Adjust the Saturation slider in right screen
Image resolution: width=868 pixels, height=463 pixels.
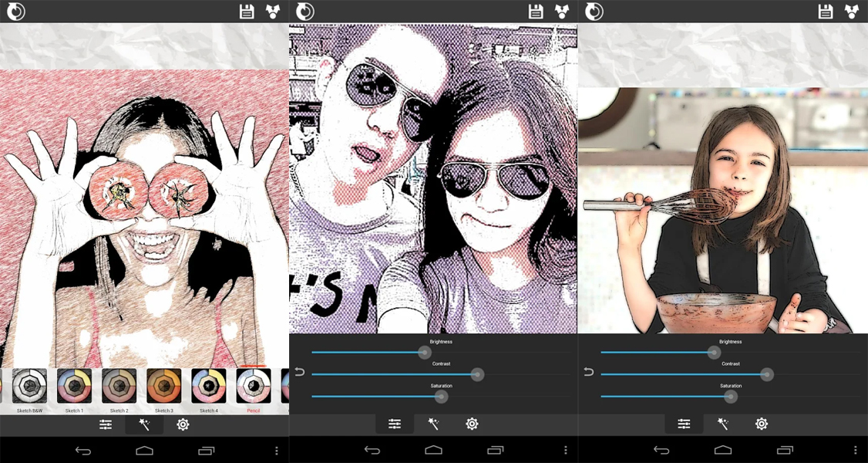click(729, 397)
